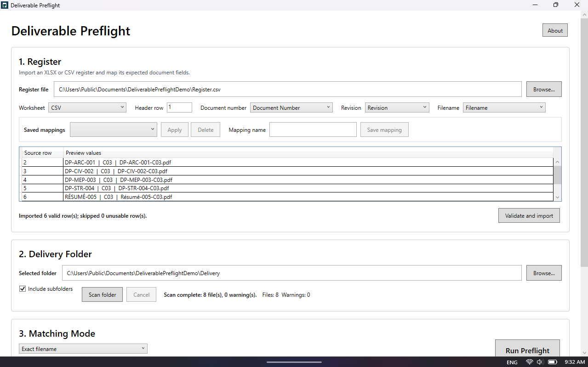588x367 pixels.
Task: Open the Wi-Fi network tray icon
Action: coord(529,362)
